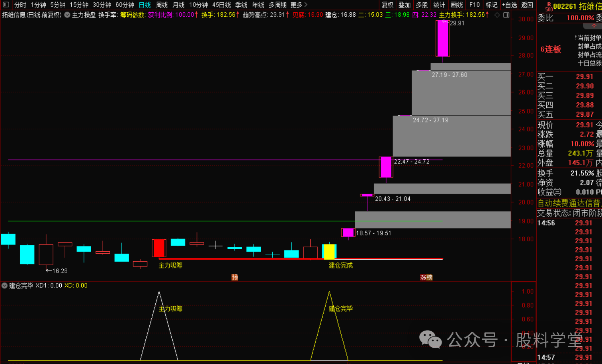Viewport: 602px width, 364px height.
Task: Select the 60分钟 period tab
Action: pos(125,5)
